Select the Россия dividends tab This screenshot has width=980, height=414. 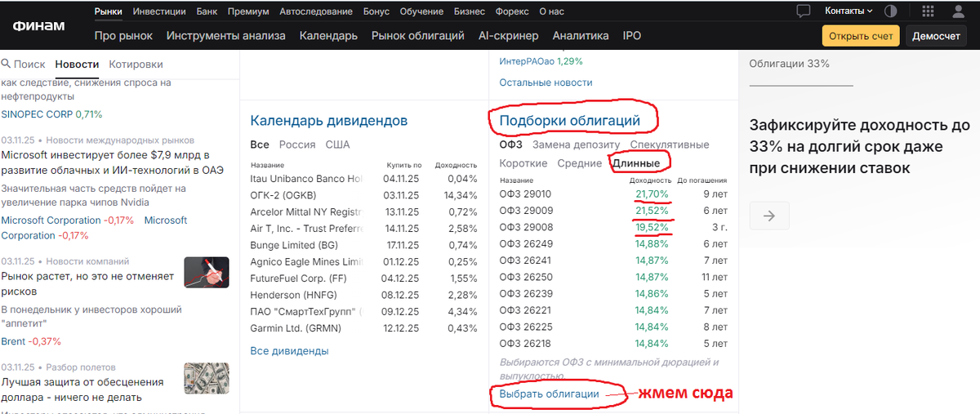click(297, 145)
